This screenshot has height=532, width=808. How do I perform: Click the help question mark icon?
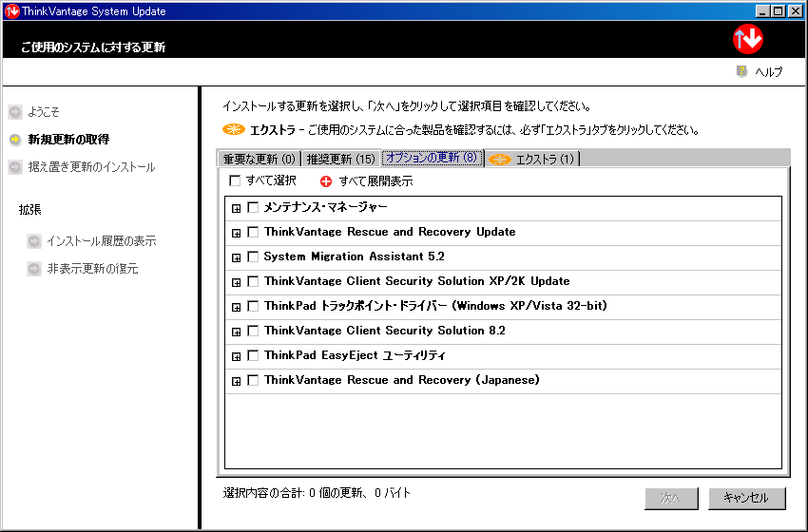[x=741, y=71]
